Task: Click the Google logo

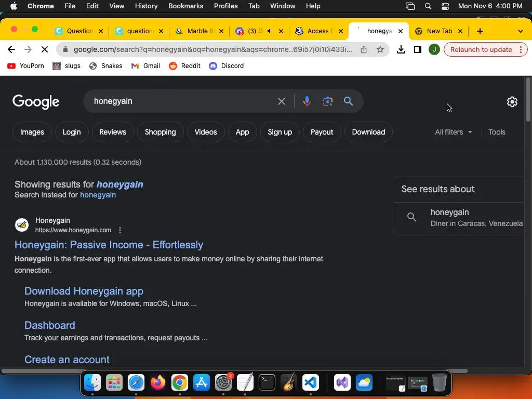Action: [36, 102]
